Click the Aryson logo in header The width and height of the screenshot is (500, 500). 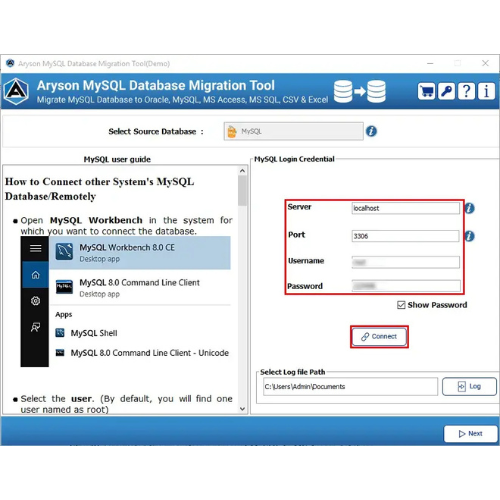coord(17,91)
